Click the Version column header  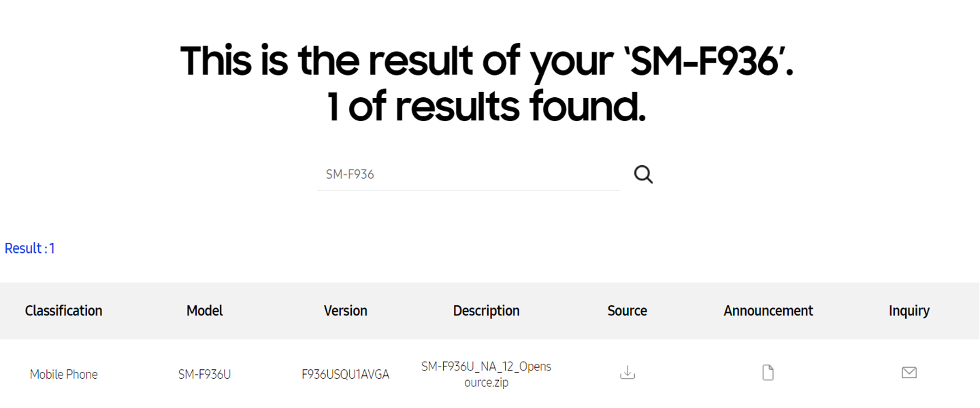tap(346, 311)
